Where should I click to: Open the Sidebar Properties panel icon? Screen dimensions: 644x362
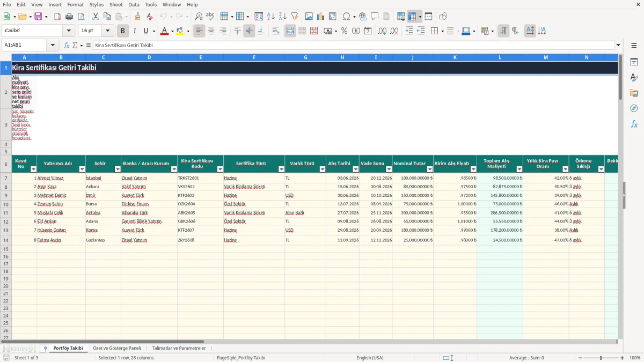coord(634,62)
